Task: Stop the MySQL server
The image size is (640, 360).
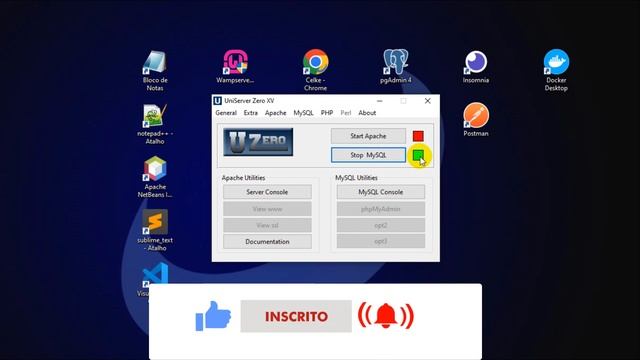Action: coord(368,155)
